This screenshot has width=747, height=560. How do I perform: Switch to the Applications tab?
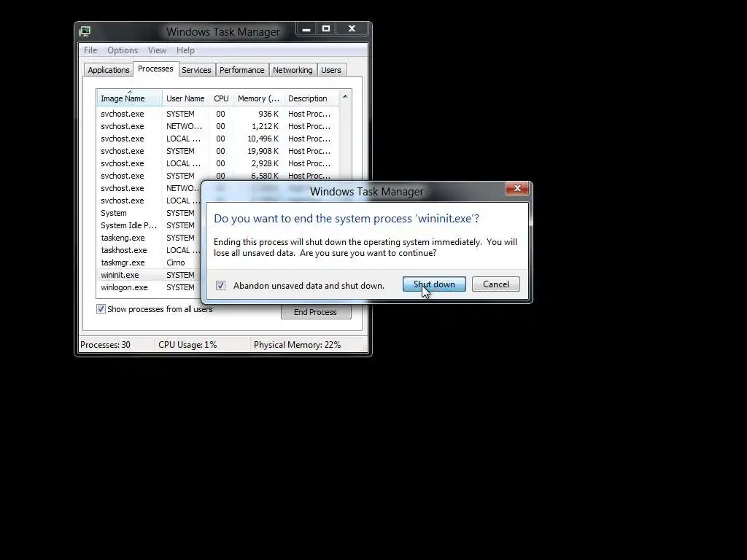point(109,70)
